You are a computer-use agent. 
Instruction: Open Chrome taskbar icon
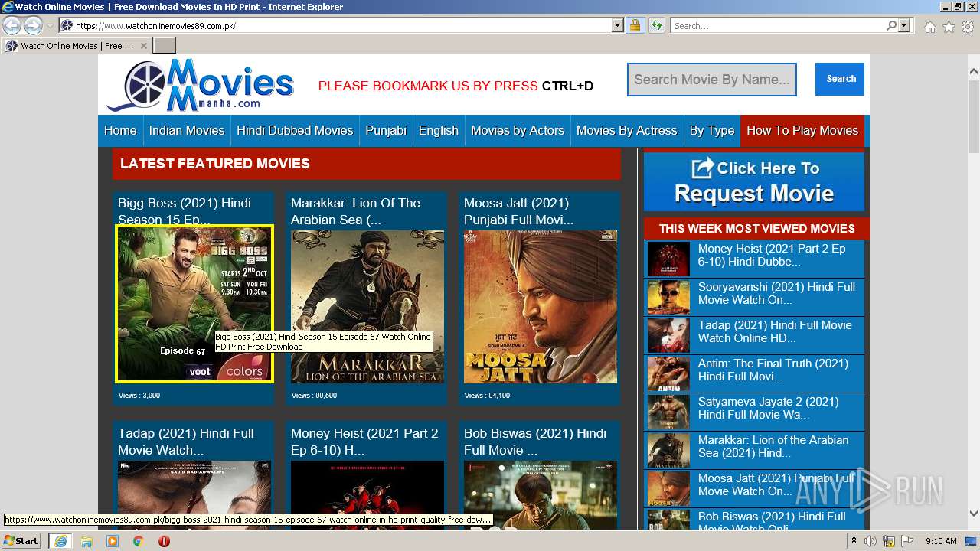pyautogui.click(x=138, y=541)
